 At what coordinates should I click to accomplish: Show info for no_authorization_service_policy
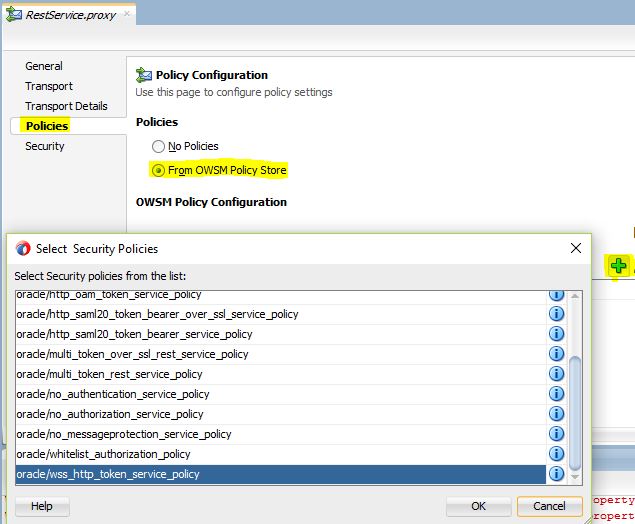pos(556,414)
